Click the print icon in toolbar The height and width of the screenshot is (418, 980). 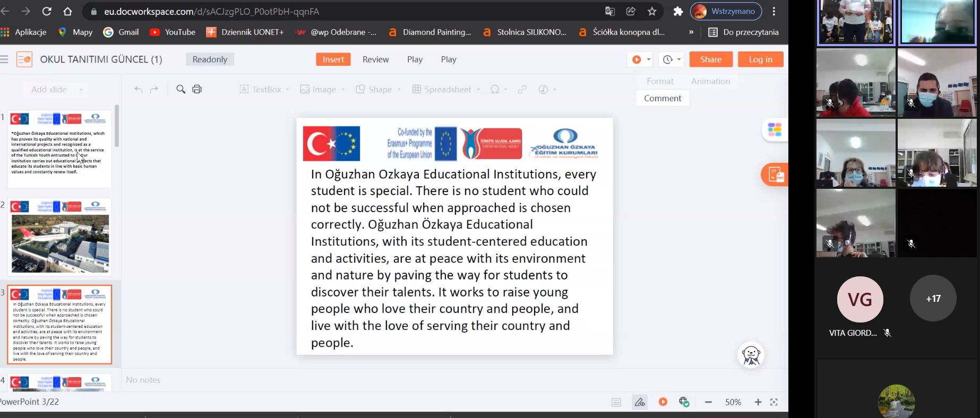click(x=197, y=89)
